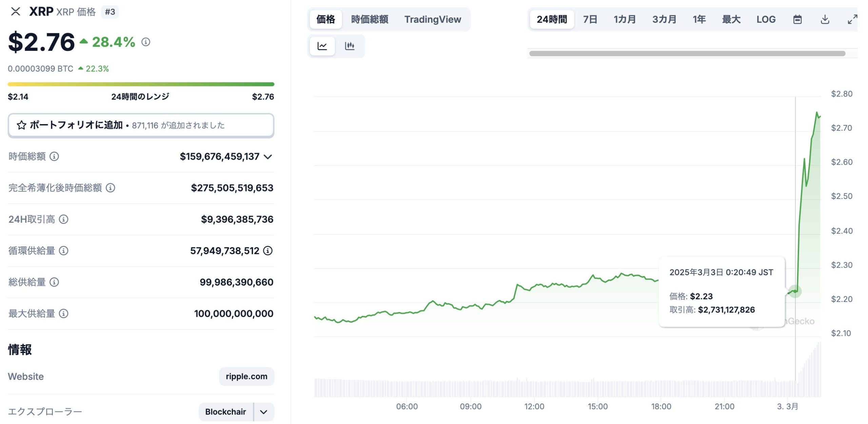Open the TradingView tab
868x424 pixels.
coord(433,19)
